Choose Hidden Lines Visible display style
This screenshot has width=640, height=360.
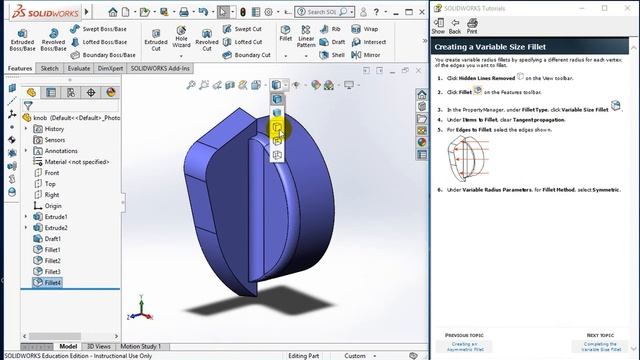[277, 141]
